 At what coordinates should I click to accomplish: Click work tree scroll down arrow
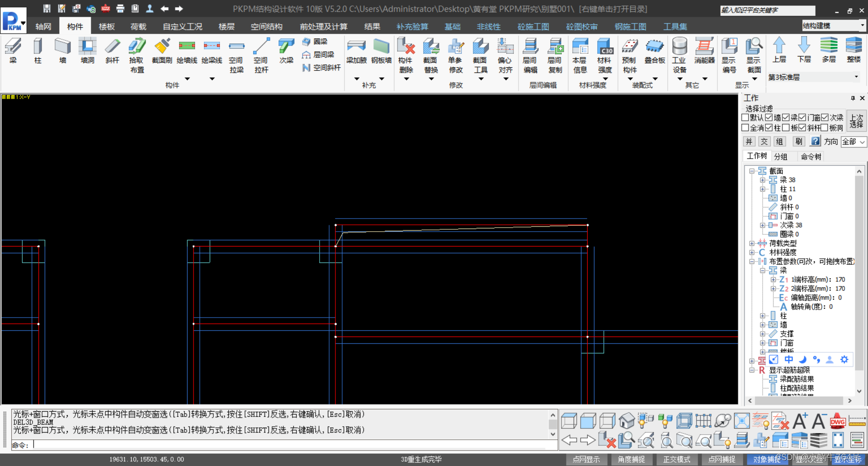[x=859, y=391]
